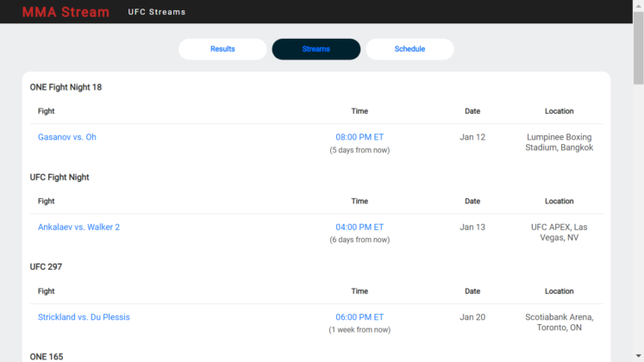Click the UFC Fight Night event heading
Screen dimensions: 644x362
coord(59,178)
